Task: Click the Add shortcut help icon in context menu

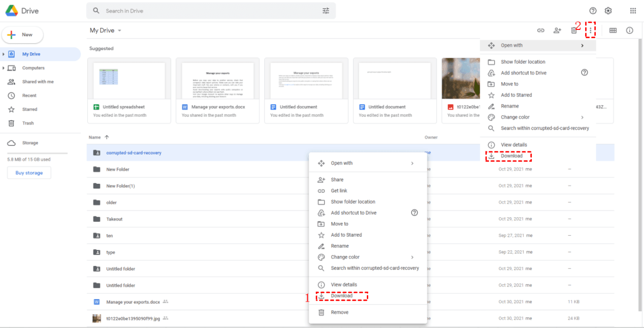Action: [x=414, y=213]
